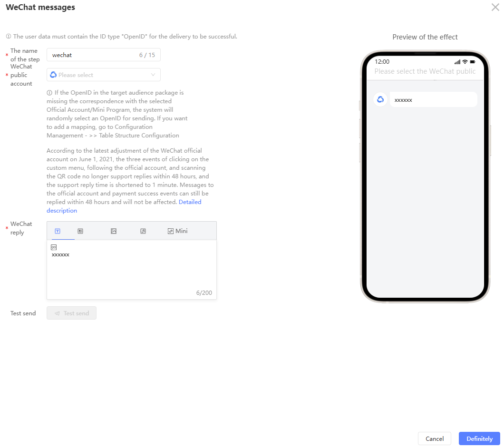The height and width of the screenshot is (448, 504).
Task: Click the account avatar in phone preview
Action: point(380,99)
